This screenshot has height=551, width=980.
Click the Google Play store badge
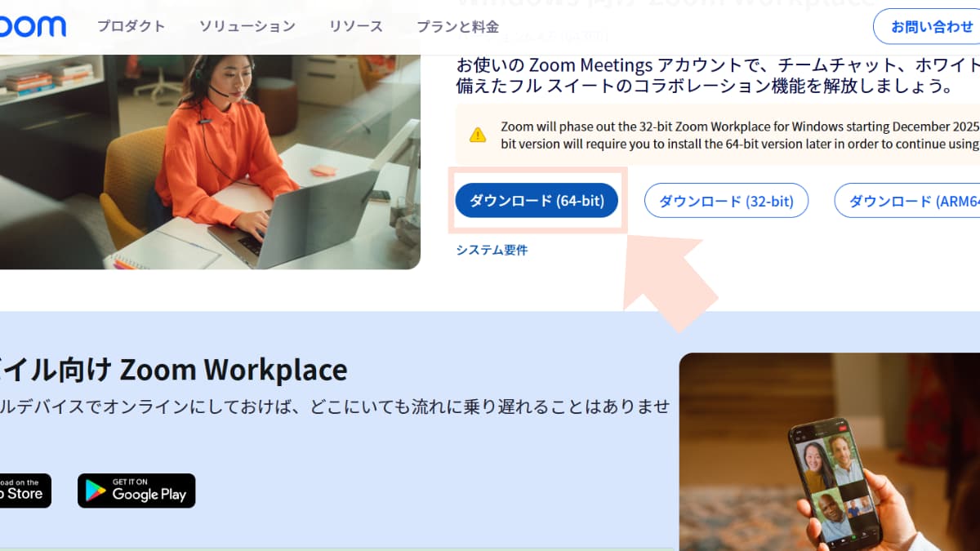[136, 491]
